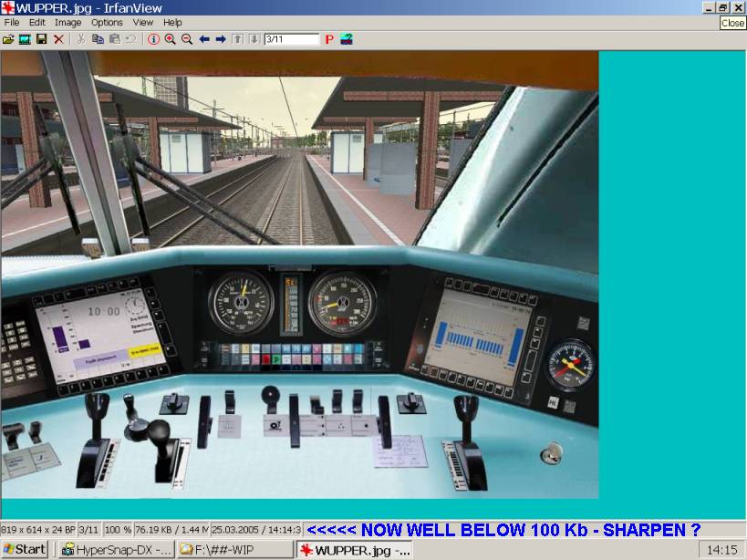Click the IrfanView title bar application icon

7,7
